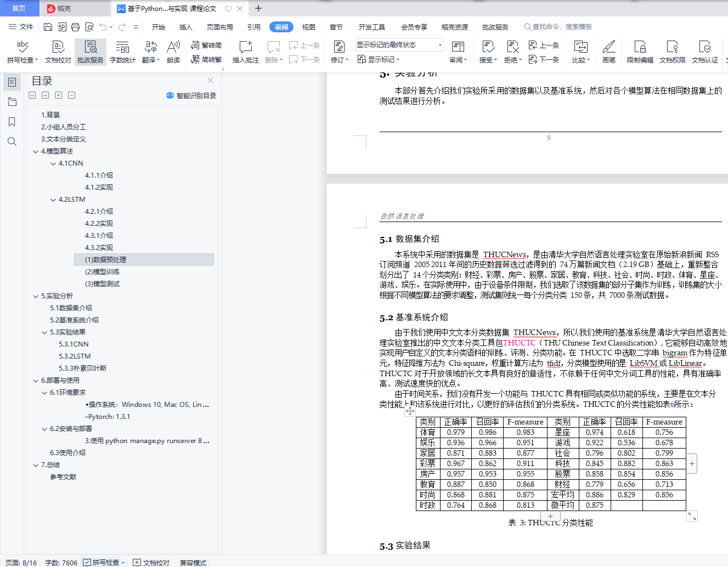This screenshot has width=728, height=567.
Task: Select outline entry (2)模型训练
Action: click(103, 272)
